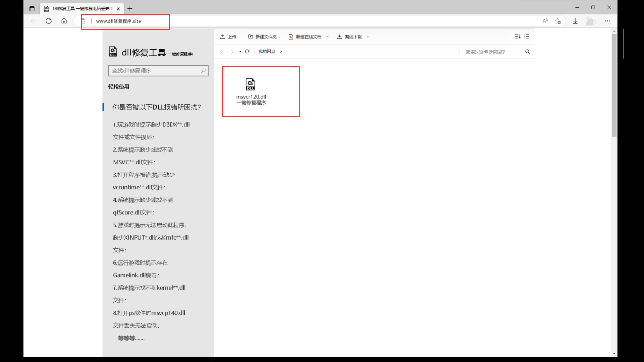Expand breadcrumb chevron after 我的网盘
The image size is (644, 362).
(x=281, y=52)
